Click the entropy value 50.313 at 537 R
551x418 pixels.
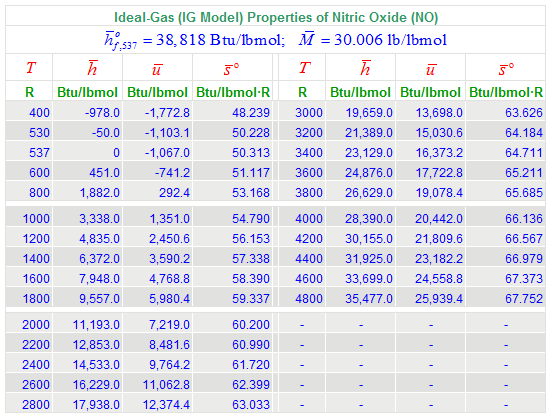251,153
